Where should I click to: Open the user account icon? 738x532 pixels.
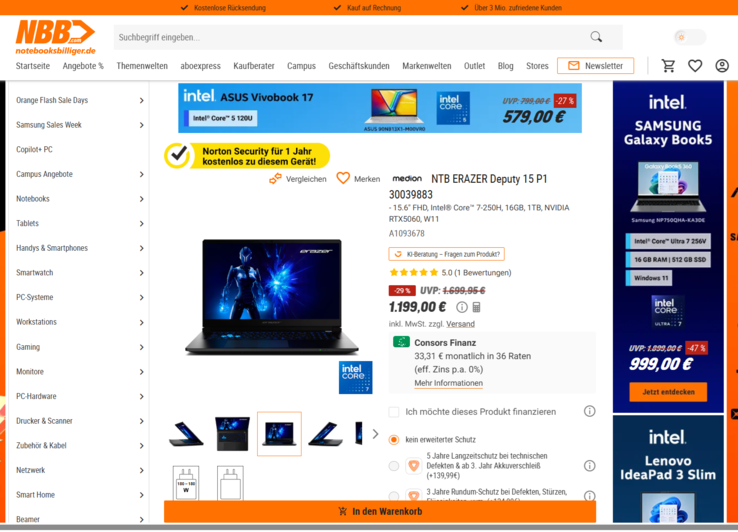(722, 65)
